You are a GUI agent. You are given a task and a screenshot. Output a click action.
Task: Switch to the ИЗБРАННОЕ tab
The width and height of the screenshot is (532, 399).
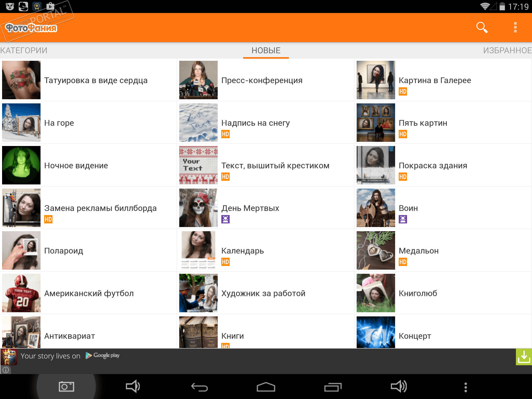tap(507, 50)
